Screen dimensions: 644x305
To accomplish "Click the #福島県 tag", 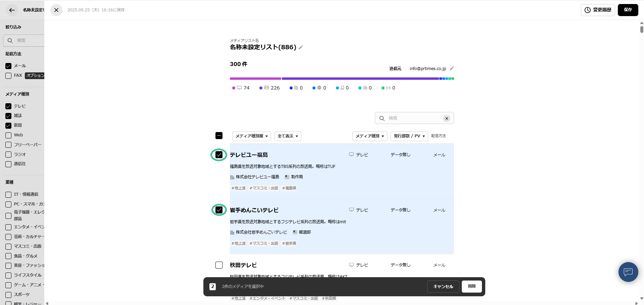I will (289, 188).
